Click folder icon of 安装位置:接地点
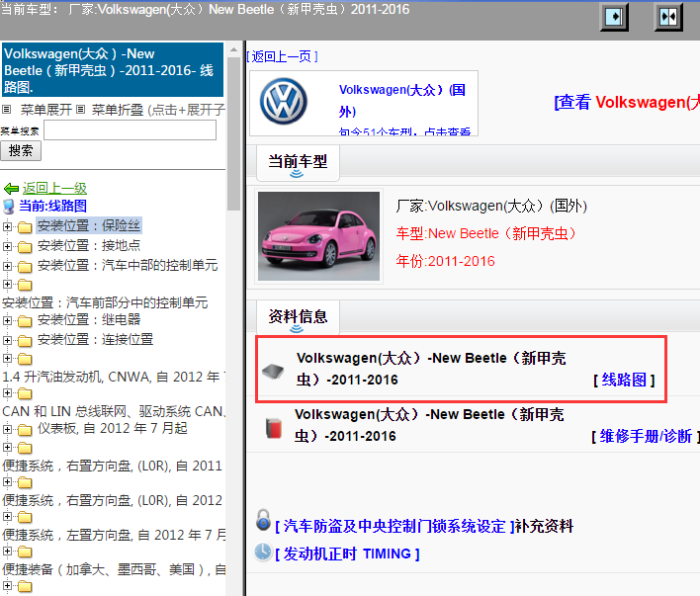 25,247
